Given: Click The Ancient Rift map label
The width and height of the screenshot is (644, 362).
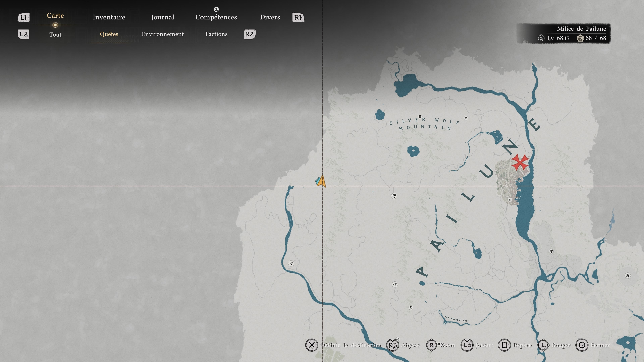Looking at the screenshot, I should pyautogui.click(x=457, y=319).
